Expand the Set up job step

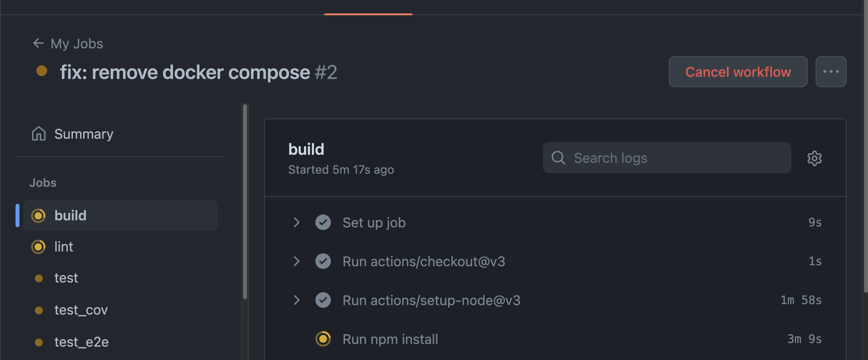[297, 222]
